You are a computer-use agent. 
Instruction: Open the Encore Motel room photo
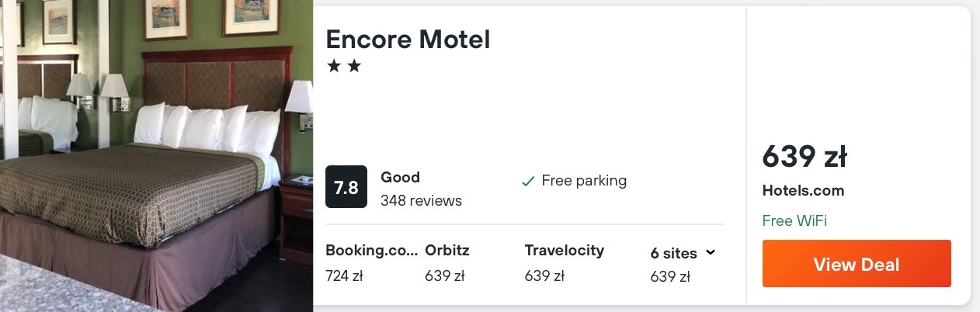pyautogui.click(x=155, y=155)
